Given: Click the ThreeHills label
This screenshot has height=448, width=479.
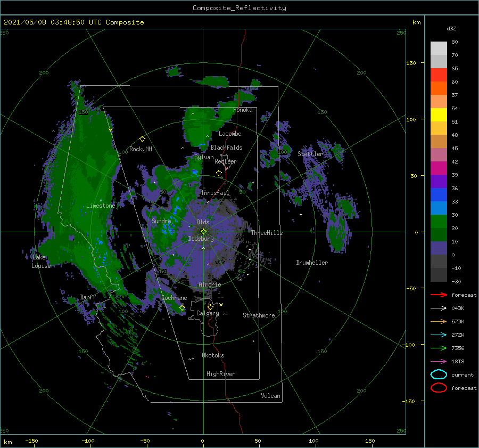Looking at the screenshot, I should [267, 233].
